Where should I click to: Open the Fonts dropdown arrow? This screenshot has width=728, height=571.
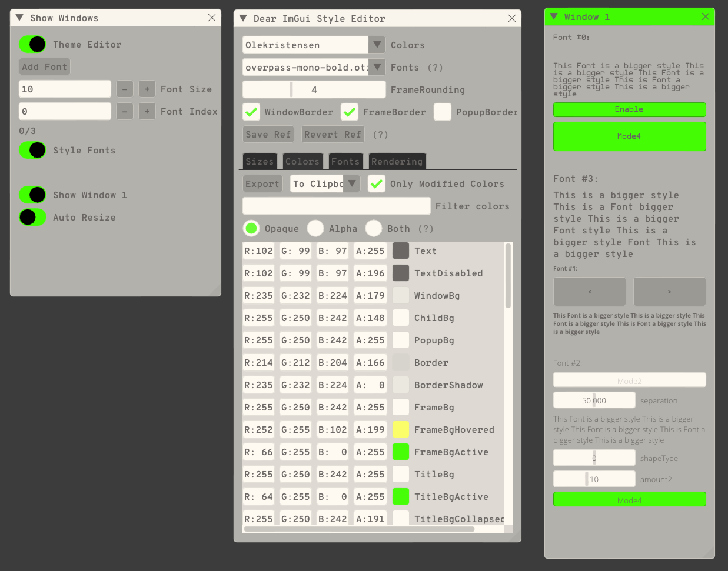(377, 67)
